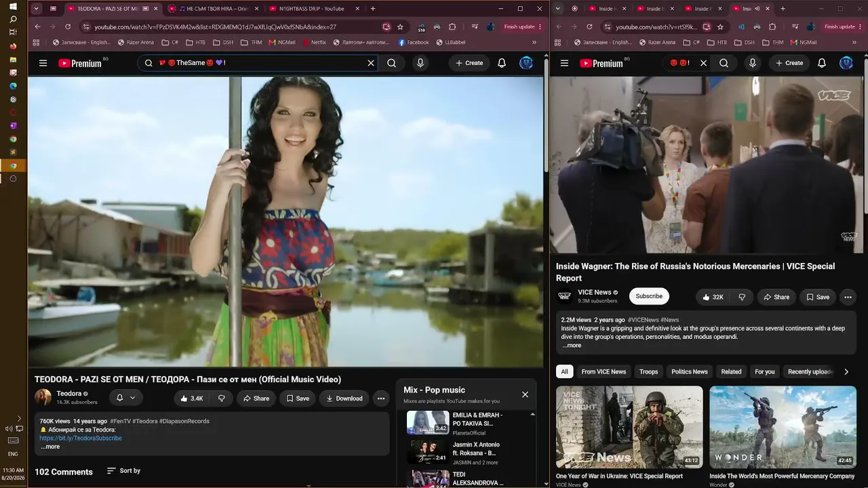
Task: Click the search magnifier in right YouTube window
Action: click(x=724, y=63)
